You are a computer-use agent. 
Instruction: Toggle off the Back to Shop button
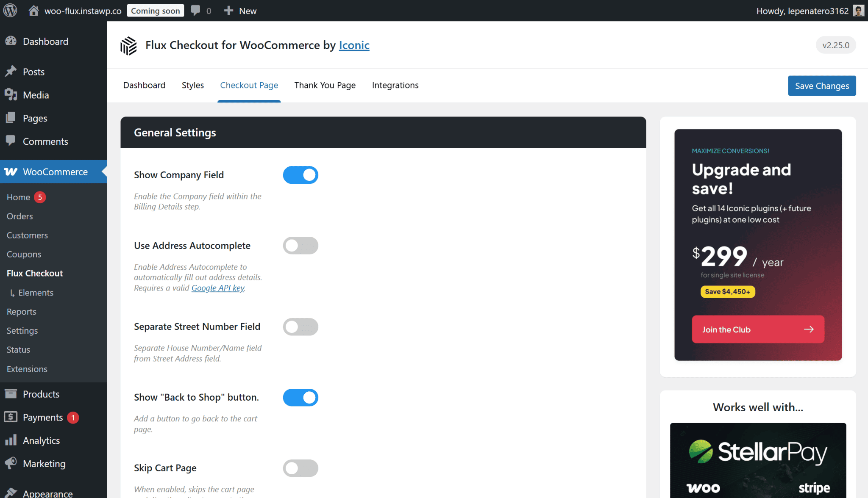300,397
